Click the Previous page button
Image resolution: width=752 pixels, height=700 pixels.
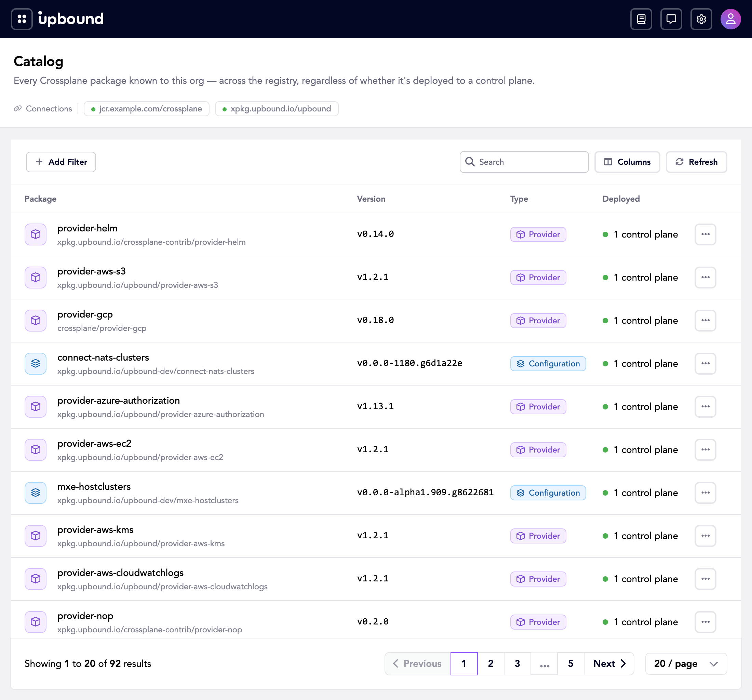418,664
